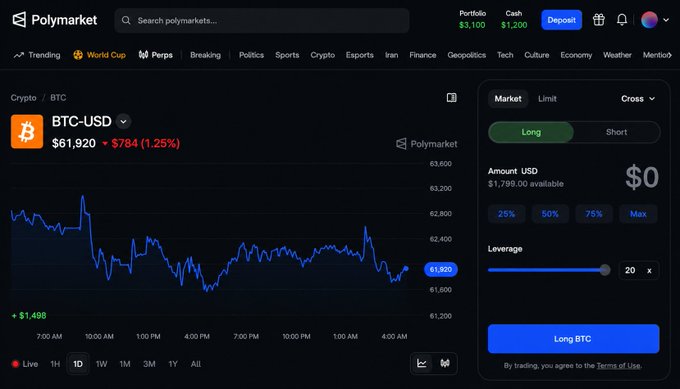
Task: Expand the BTC-USD pair selector
Action: point(124,121)
